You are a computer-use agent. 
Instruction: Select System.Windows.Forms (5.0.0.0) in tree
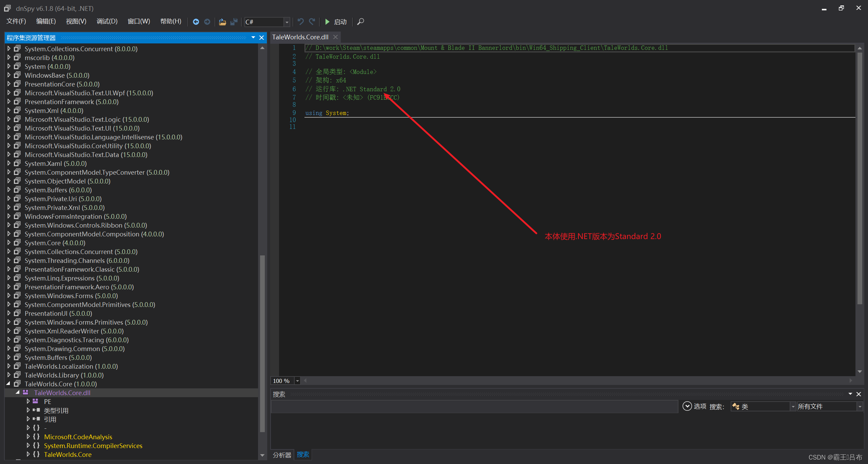71,296
